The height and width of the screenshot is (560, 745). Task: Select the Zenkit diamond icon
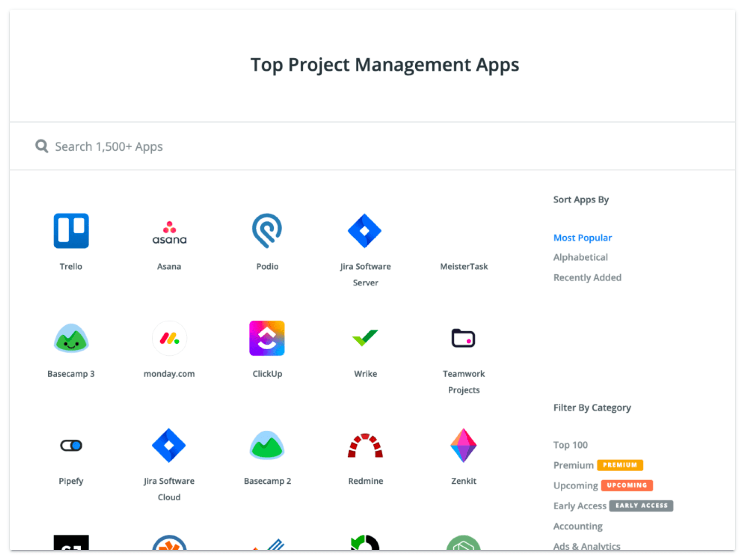click(463, 445)
